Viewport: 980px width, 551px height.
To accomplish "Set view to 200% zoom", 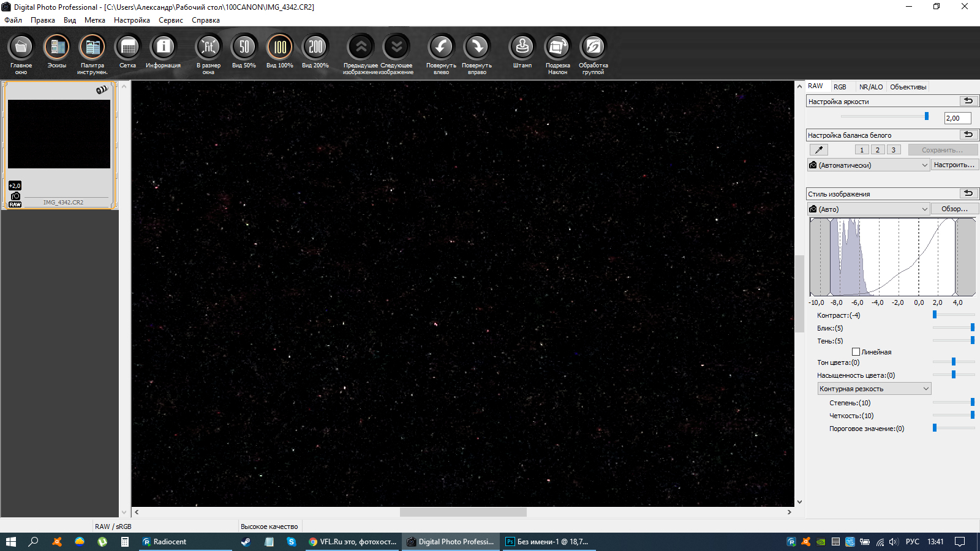I will 315,47.
